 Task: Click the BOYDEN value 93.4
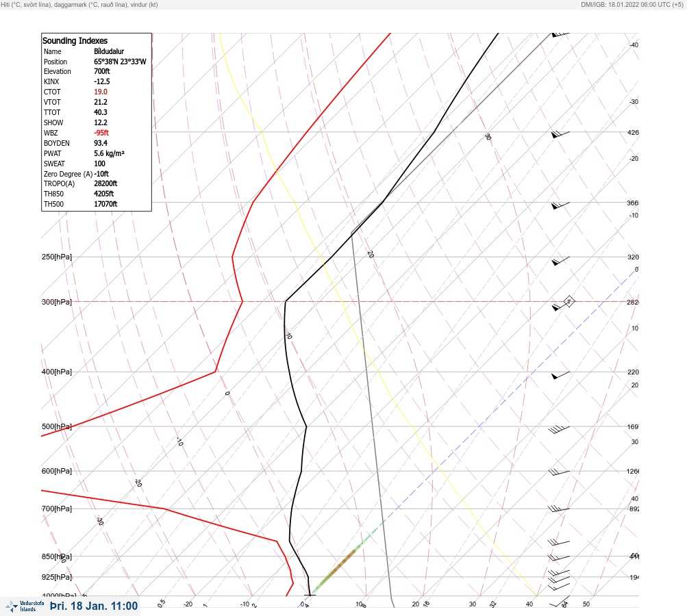click(x=100, y=143)
